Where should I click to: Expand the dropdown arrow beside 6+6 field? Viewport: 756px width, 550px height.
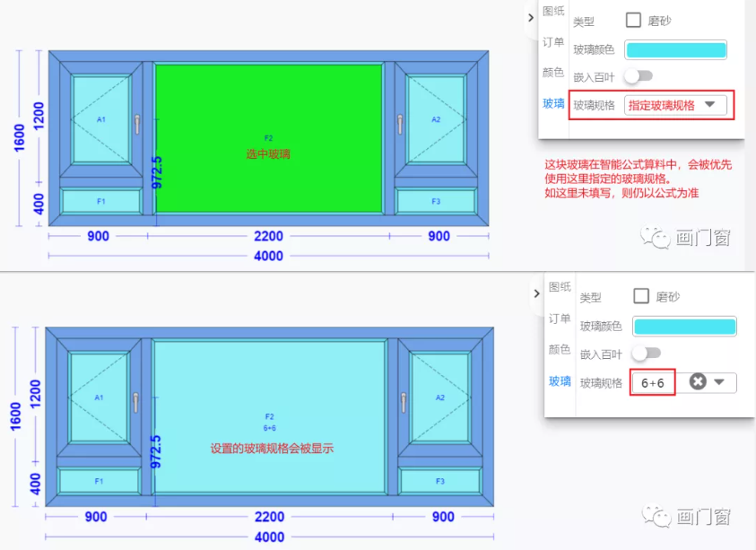pos(719,382)
